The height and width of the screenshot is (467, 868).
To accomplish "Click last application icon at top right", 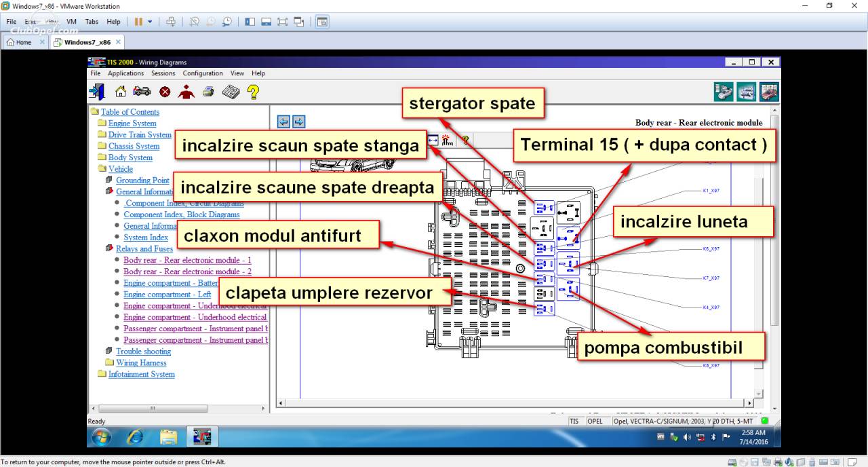I will tap(769, 92).
